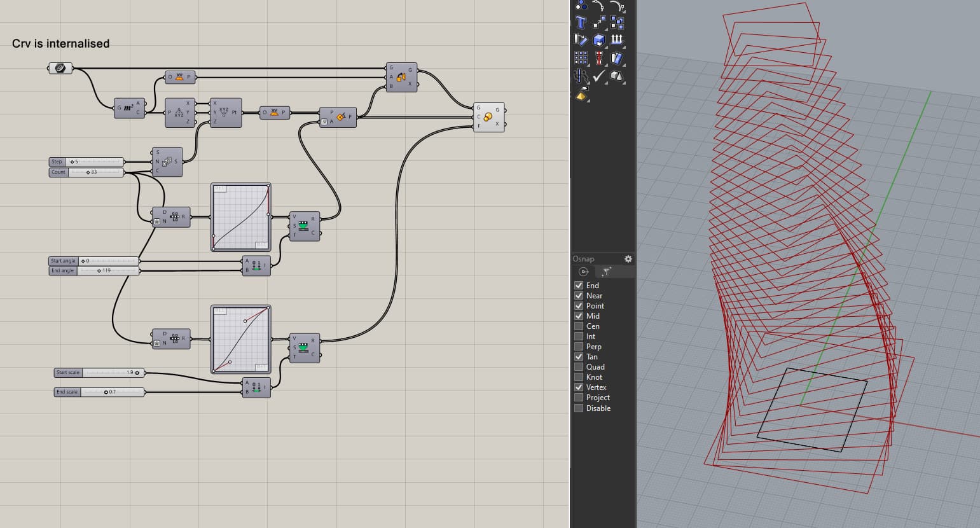The image size is (980, 528).
Task: Open Osnap panel settings gear
Action: click(628, 259)
